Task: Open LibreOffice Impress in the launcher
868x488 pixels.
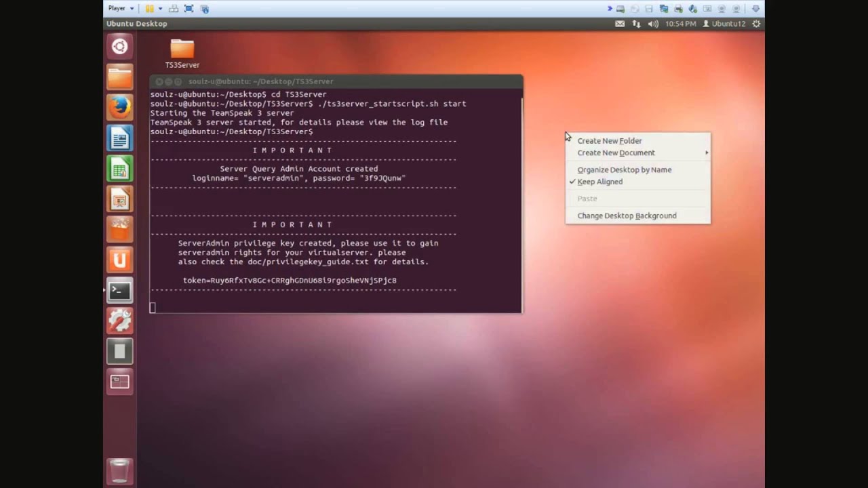Action: pyautogui.click(x=119, y=199)
